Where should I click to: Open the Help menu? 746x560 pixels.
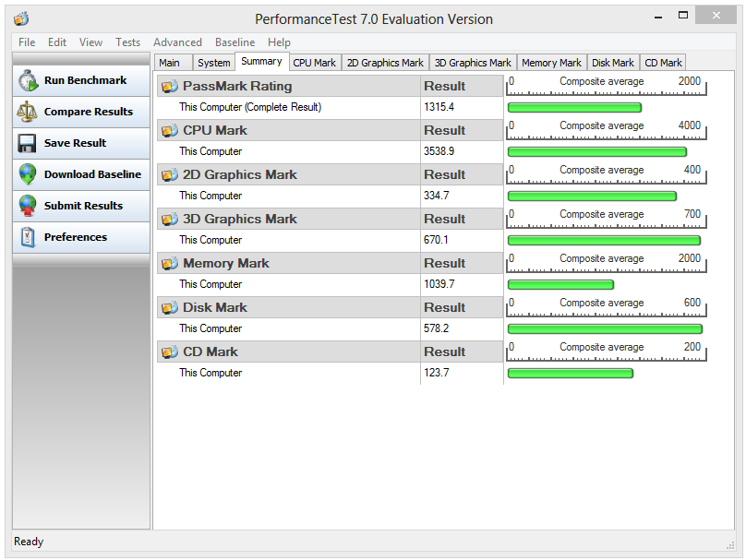(279, 42)
